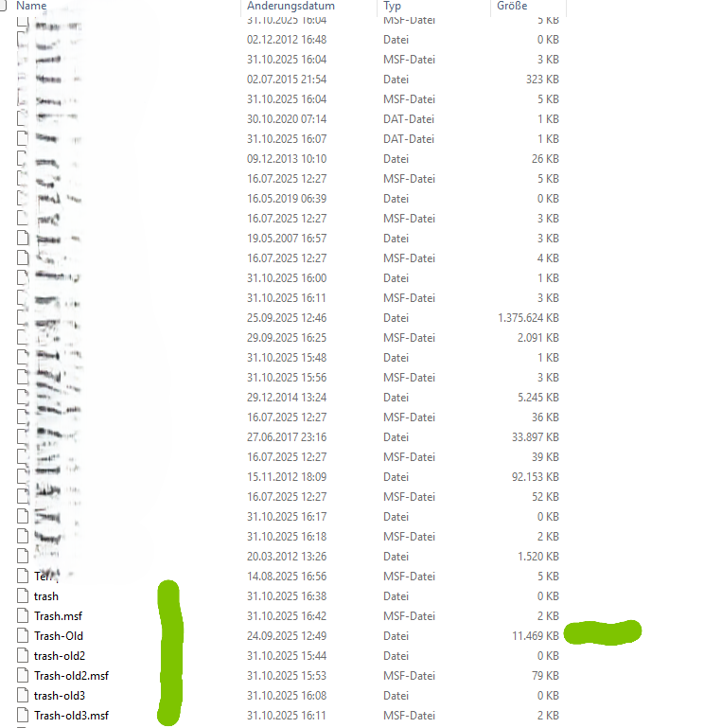Image resolution: width=722 pixels, height=728 pixels.
Task: Click the trash-old2 file icon
Action: click(x=23, y=655)
